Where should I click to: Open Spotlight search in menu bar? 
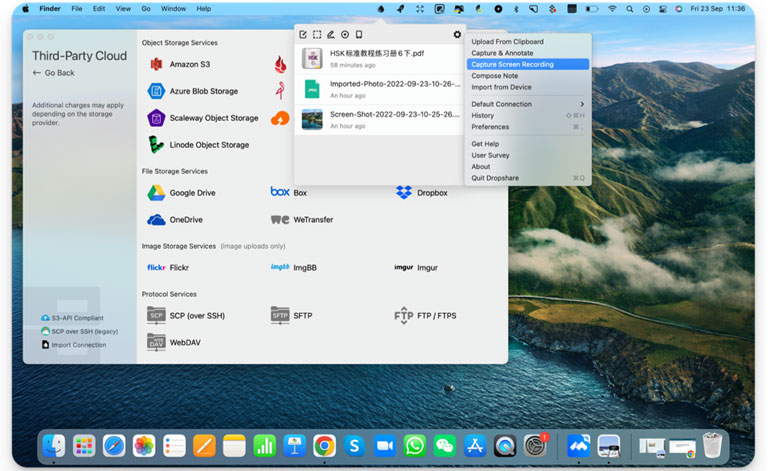click(630, 9)
